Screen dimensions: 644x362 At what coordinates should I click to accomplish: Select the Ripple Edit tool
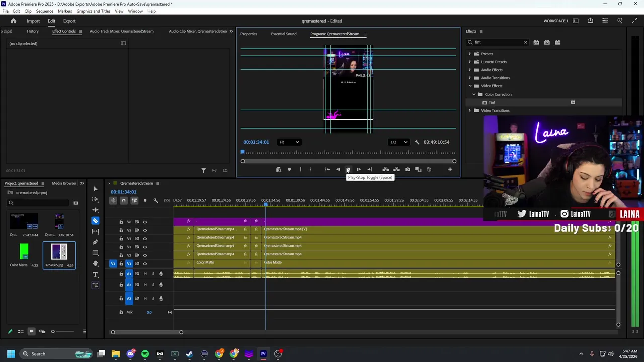(x=95, y=210)
